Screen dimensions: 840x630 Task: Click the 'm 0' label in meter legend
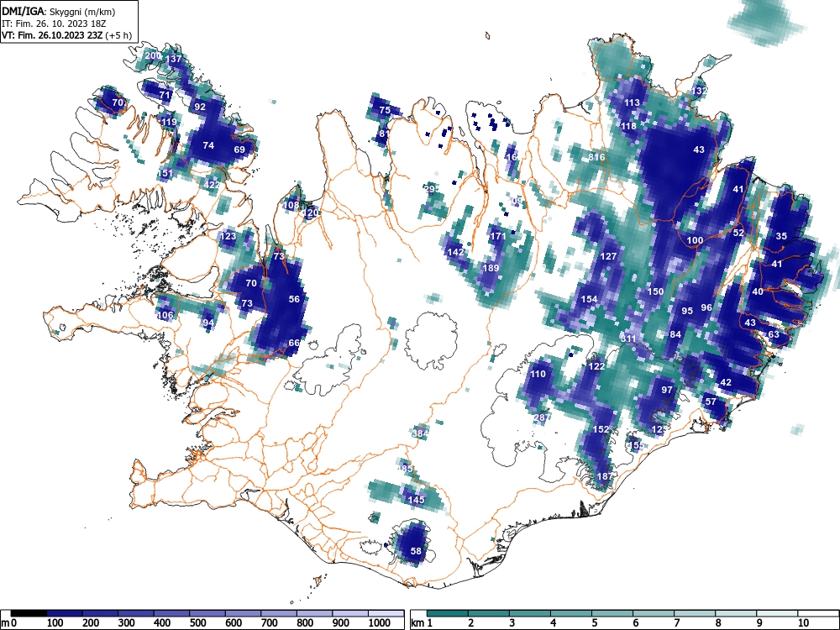pos(9,623)
